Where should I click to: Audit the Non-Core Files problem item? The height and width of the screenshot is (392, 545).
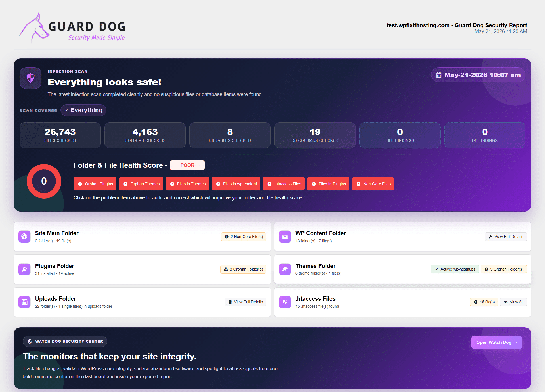373,184
